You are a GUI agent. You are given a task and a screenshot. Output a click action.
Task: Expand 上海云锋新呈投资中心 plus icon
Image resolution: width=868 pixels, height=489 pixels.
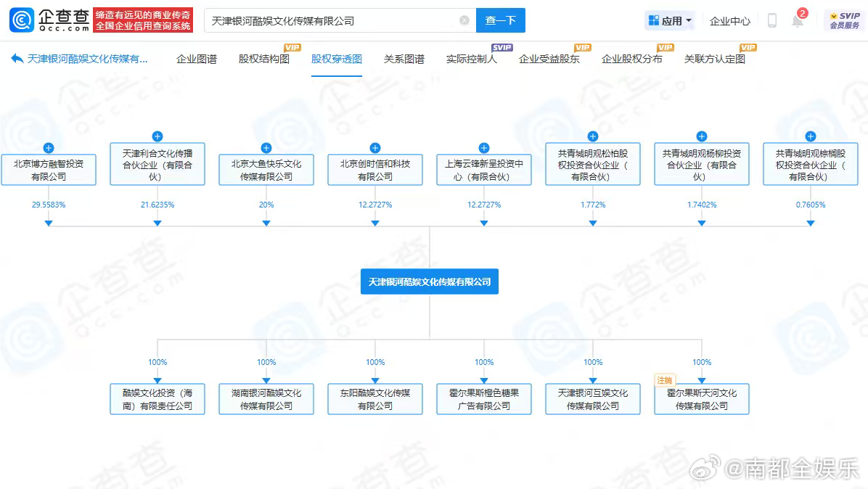coord(484,148)
